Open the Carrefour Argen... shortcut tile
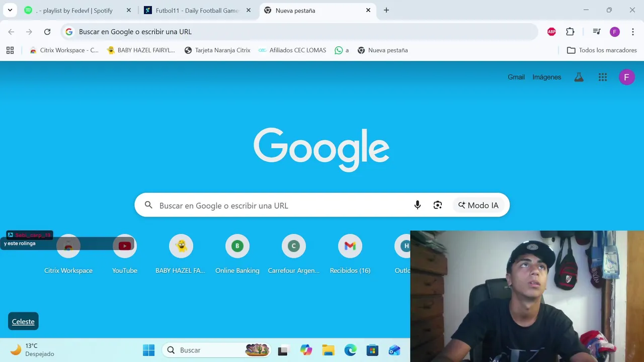This screenshot has width=644, height=362. coord(294,254)
